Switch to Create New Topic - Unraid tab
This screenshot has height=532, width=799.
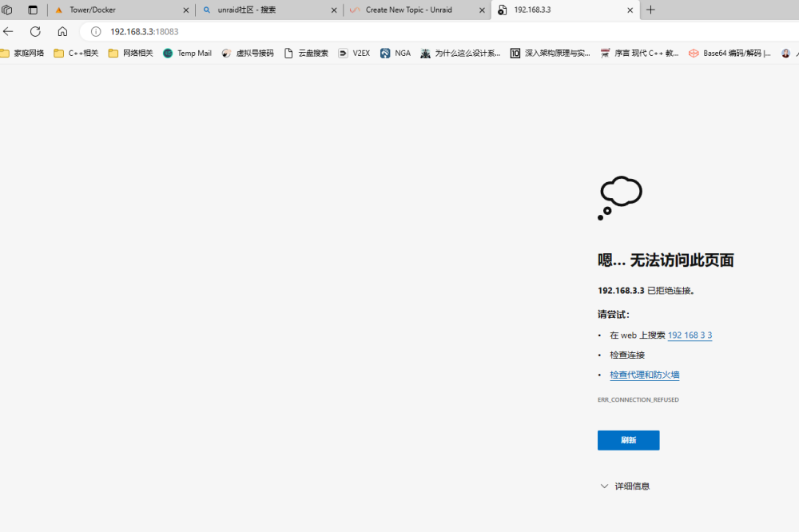[417, 10]
